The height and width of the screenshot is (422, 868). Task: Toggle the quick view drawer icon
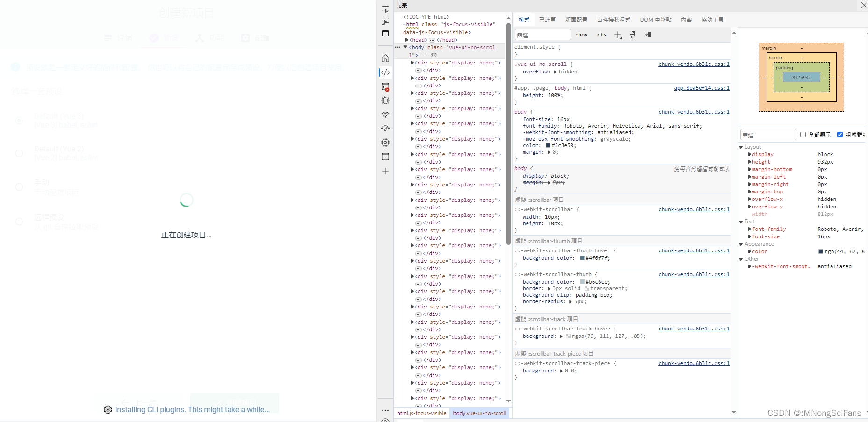(385, 33)
